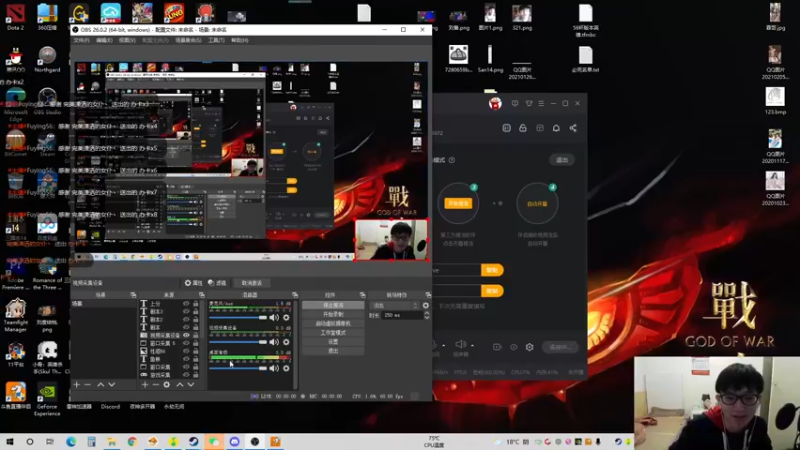Open transition properties gear icon
The height and width of the screenshot is (450, 800).
pyautogui.click(x=426, y=306)
